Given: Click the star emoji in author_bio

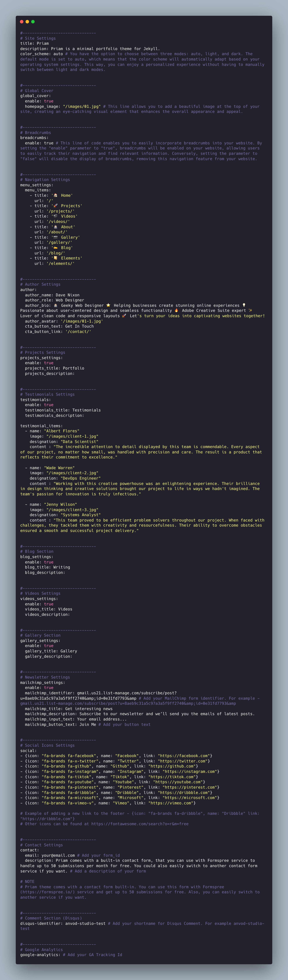Looking at the screenshot, I should point(108,305).
